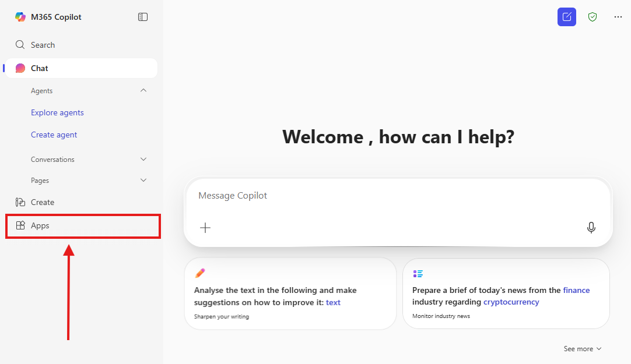Select the Sharpen your writing prompt card

tap(290, 294)
